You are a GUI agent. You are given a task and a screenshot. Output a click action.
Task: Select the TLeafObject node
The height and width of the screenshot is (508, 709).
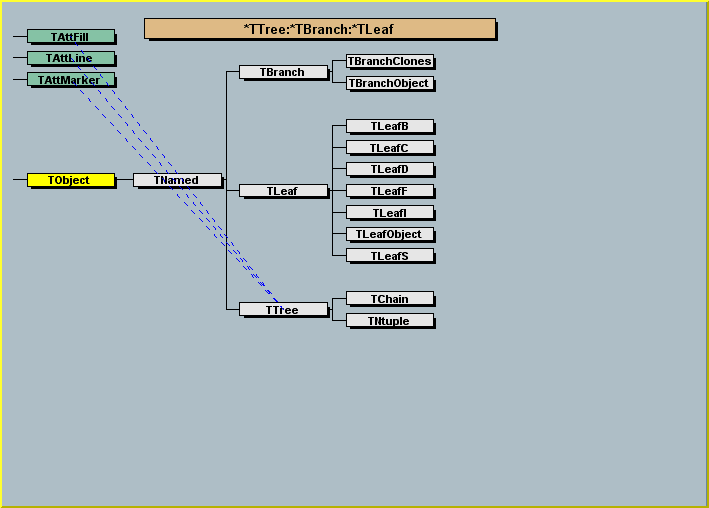pyautogui.click(x=390, y=234)
